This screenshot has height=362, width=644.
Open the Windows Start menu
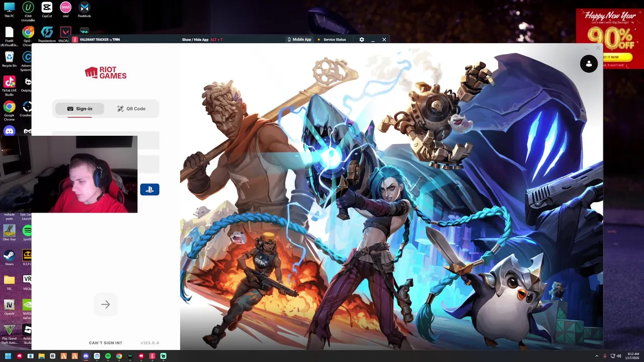8,356
